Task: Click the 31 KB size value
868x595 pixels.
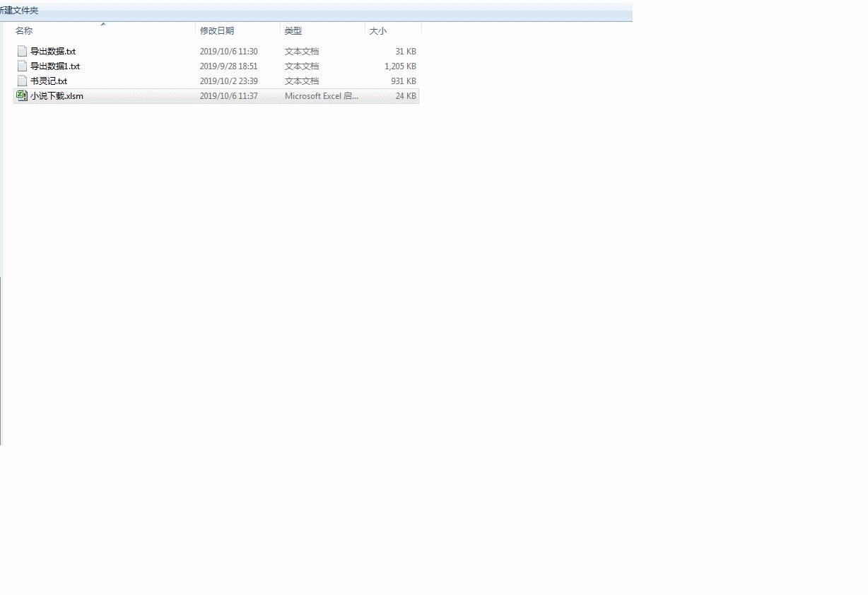Action: [x=406, y=52]
